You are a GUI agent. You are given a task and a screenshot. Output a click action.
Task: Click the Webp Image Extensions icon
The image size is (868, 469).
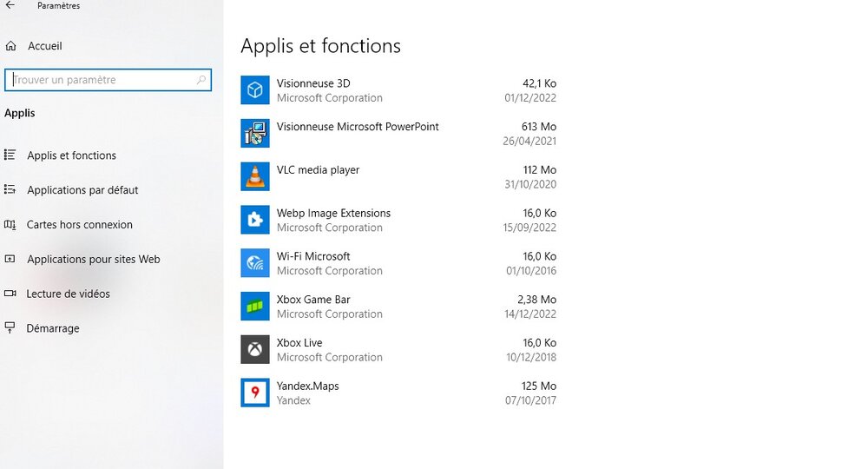[255, 220]
